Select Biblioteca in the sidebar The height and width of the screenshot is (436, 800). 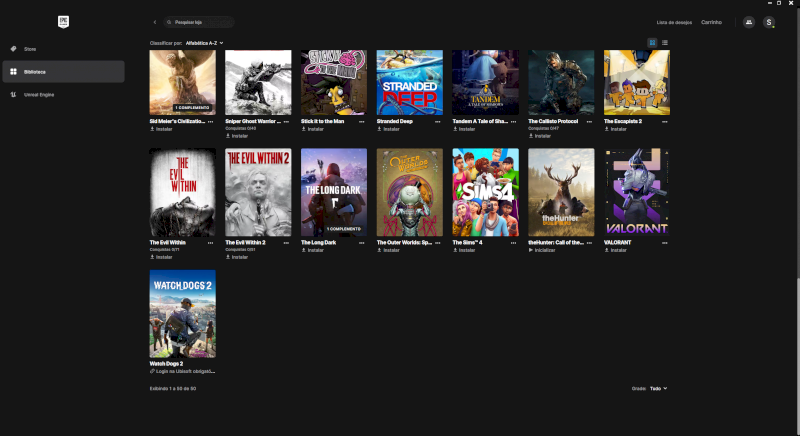[35, 71]
